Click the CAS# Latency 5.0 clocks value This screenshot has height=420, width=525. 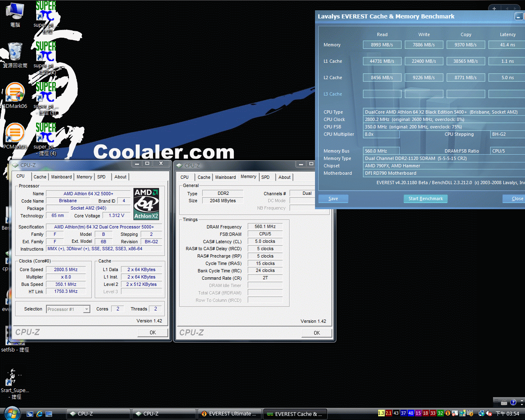265,241
